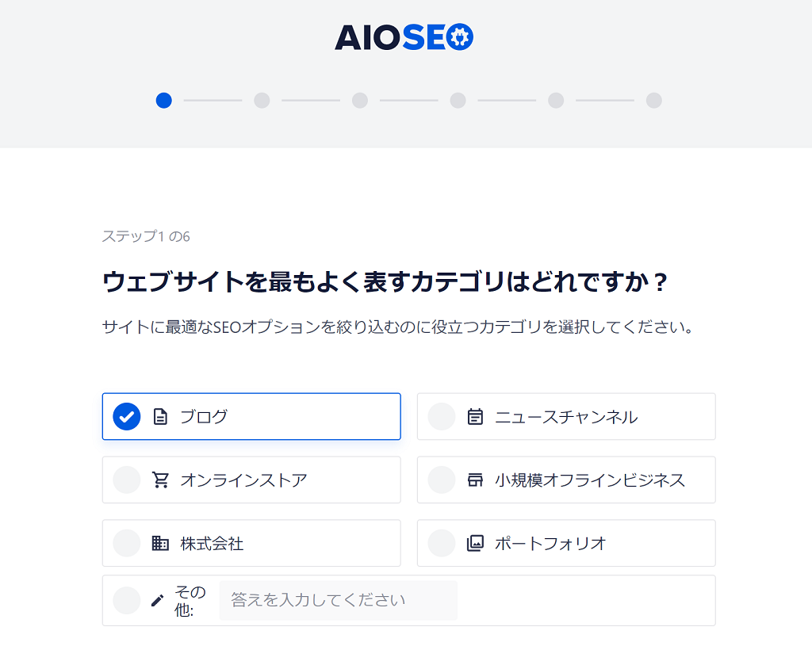Select the ニュースチャンネル radio circle
The width and height of the screenshot is (812, 646).
pyautogui.click(x=442, y=416)
